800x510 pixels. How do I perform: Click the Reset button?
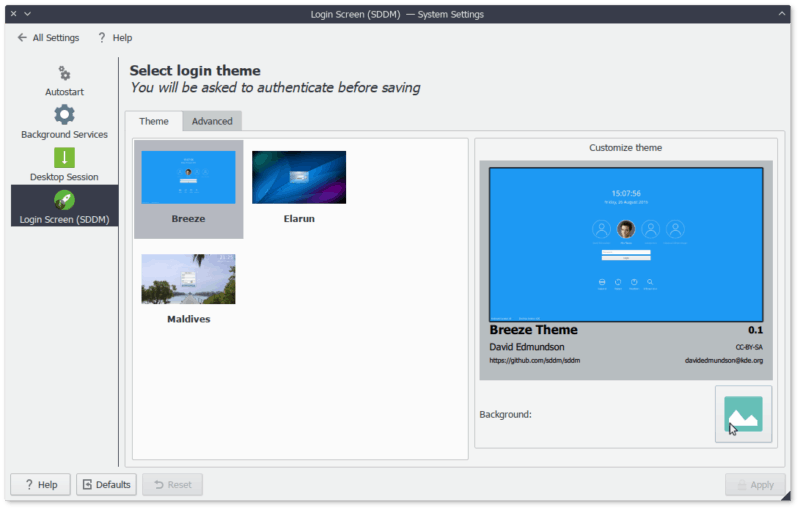click(172, 485)
